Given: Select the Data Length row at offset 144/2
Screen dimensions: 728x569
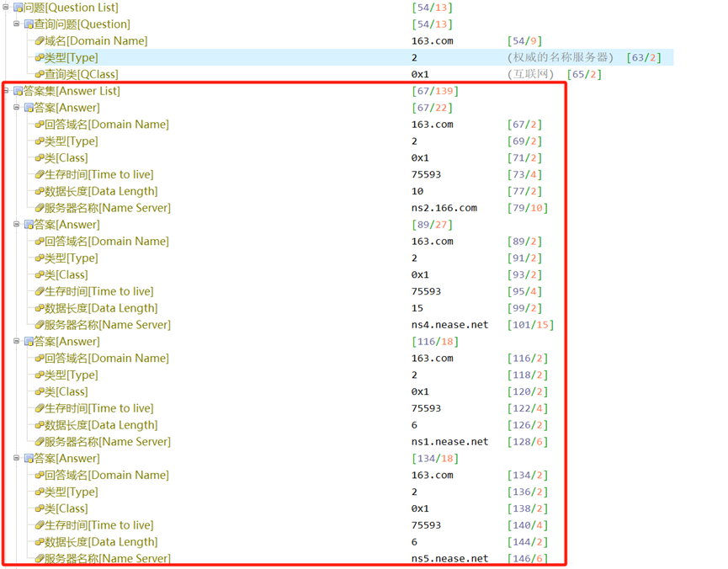Looking at the screenshot, I should (101, 542).
